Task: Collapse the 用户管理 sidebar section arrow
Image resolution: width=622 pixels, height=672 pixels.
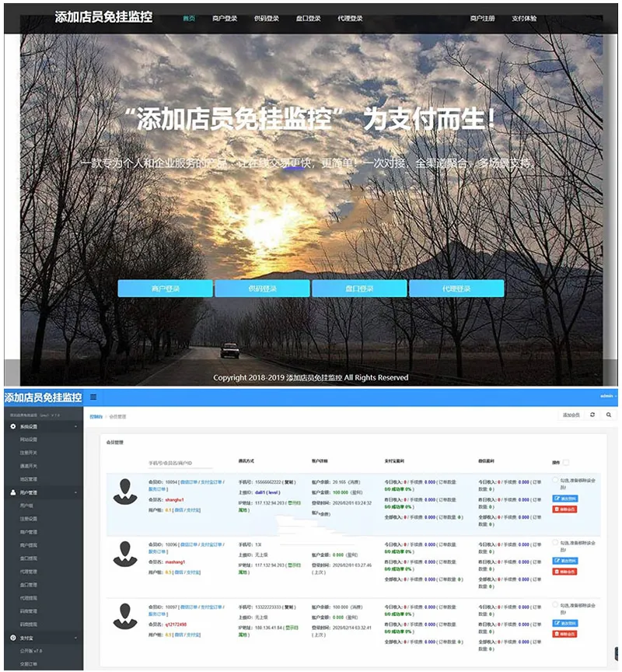Action: pyautogui.click(x=76, y=493)
